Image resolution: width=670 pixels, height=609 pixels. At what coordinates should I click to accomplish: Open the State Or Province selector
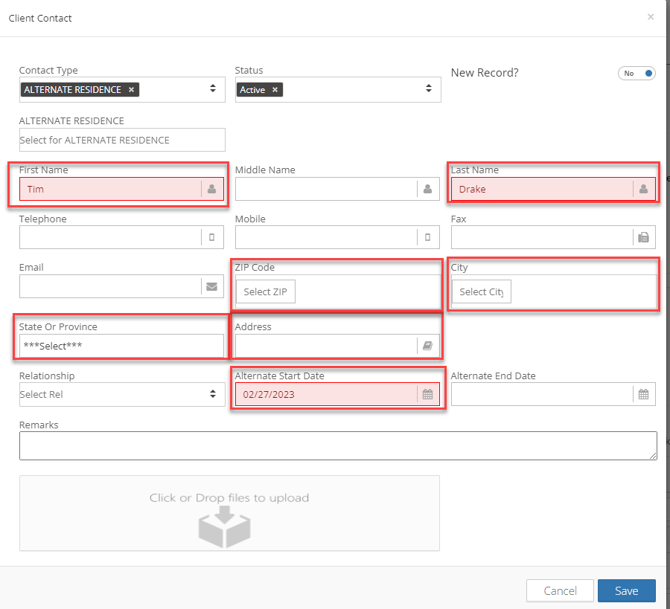coord(121,346)
